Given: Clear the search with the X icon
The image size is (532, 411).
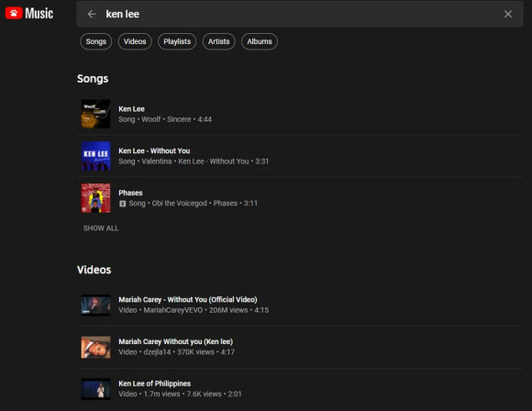Looking at the screenshot, I should 508,14.
